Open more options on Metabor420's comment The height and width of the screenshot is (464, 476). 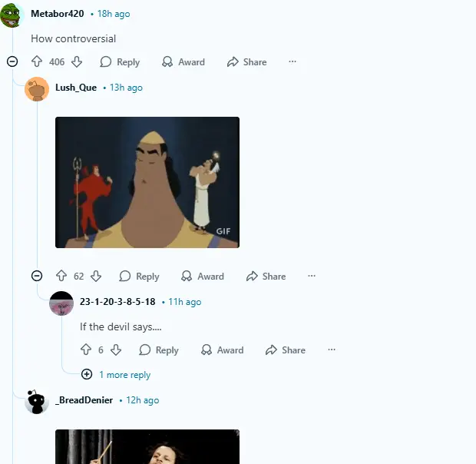[293, 61]
